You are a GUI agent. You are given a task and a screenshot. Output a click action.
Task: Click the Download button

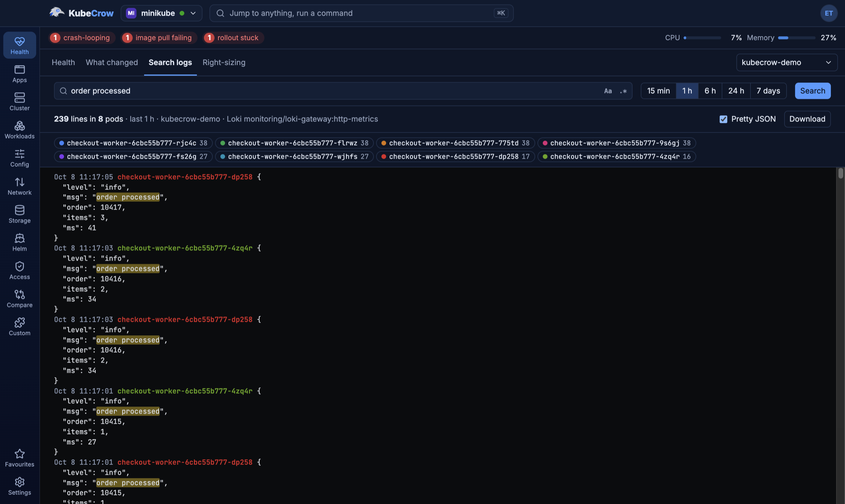tap(807, 119)
